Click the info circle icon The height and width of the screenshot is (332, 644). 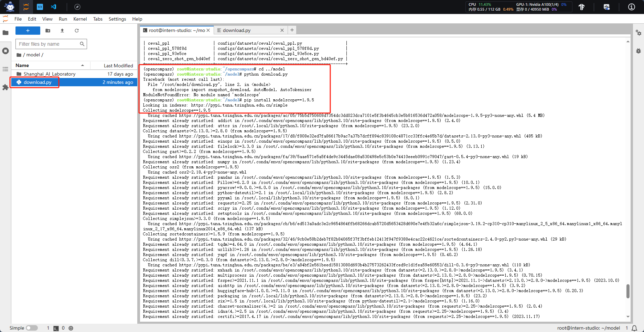(632, 7)
